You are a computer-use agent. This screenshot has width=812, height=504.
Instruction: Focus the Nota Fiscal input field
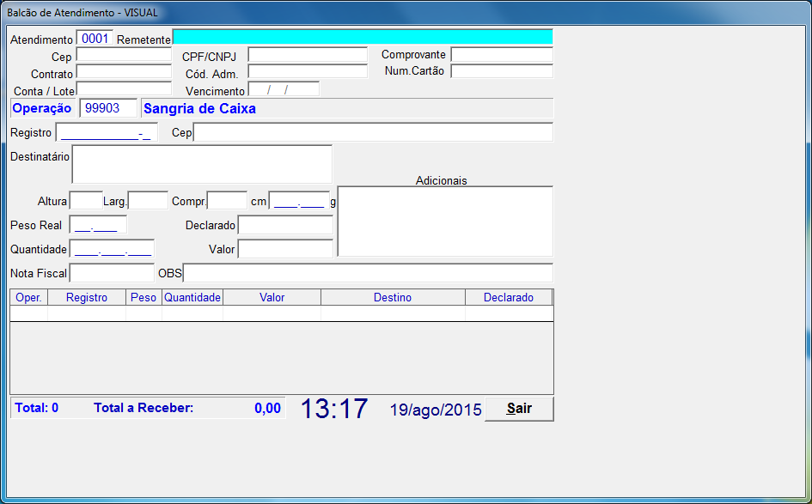tap(112, 273)
